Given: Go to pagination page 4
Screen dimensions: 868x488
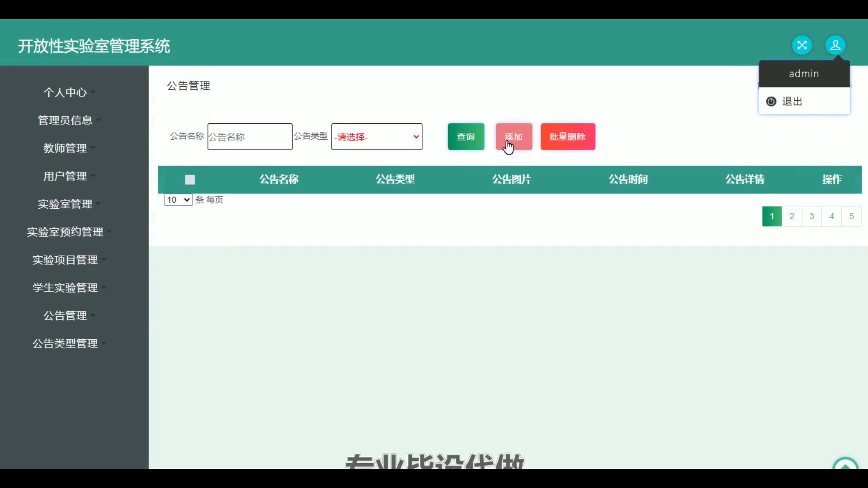Looking at the screenshot, I should tap(832, 216).
